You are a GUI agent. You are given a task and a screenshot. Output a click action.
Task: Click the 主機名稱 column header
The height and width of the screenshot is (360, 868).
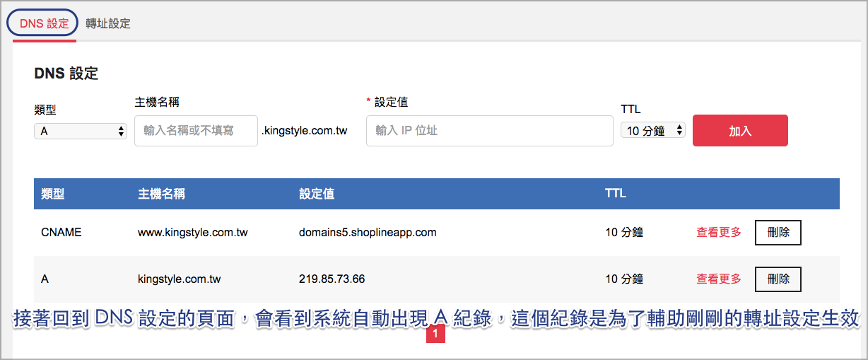coord(161,194)
